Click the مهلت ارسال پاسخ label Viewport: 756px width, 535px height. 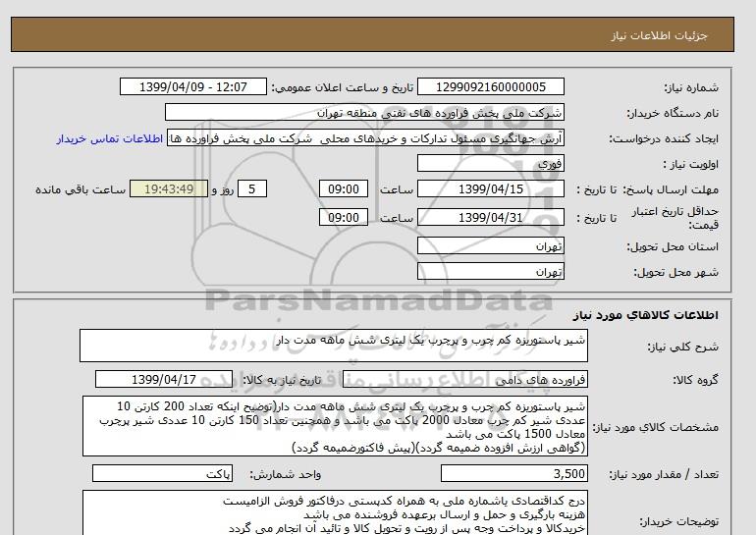click(x=672, y=189)
